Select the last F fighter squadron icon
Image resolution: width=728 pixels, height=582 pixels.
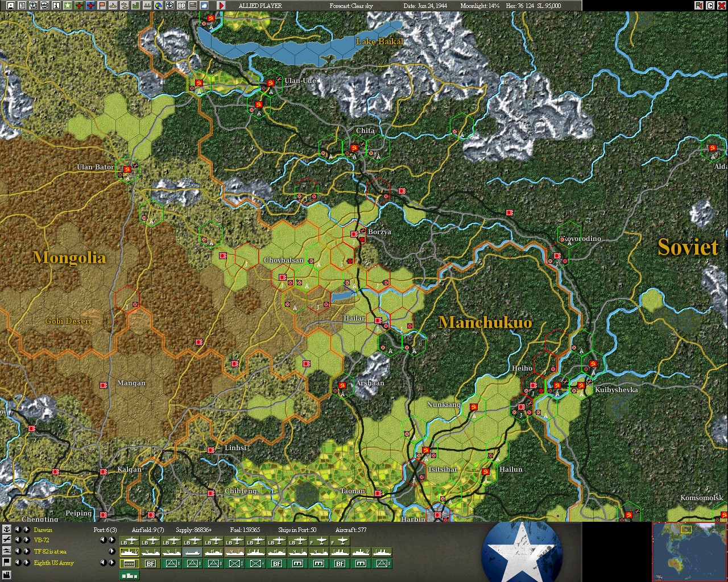pyautogui.click(x=340, y=541)
